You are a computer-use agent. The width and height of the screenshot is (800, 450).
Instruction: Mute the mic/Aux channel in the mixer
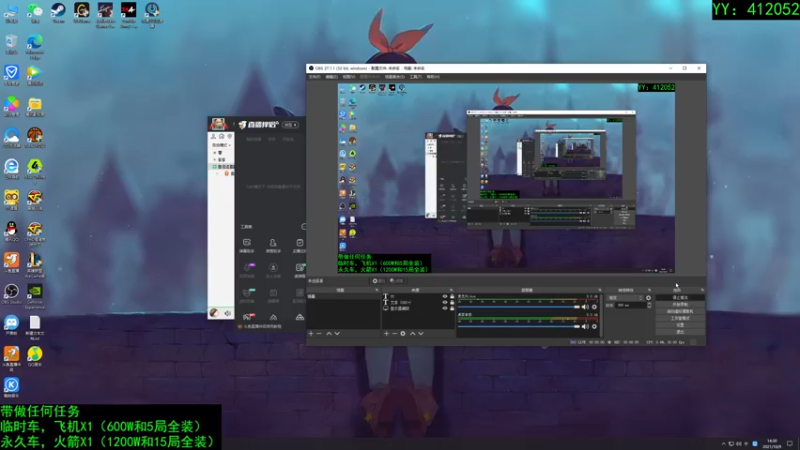pyautogui.click(x=585, y=307)
